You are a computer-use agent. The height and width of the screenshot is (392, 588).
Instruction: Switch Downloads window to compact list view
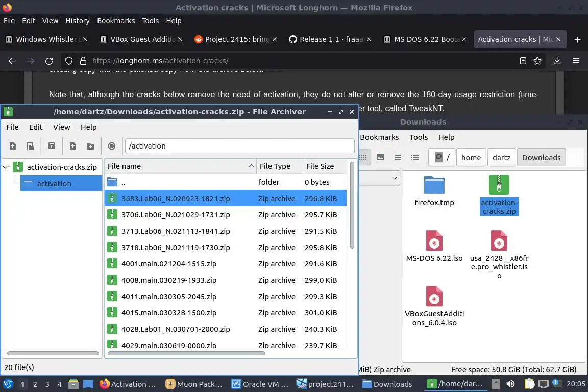[398, 157]
